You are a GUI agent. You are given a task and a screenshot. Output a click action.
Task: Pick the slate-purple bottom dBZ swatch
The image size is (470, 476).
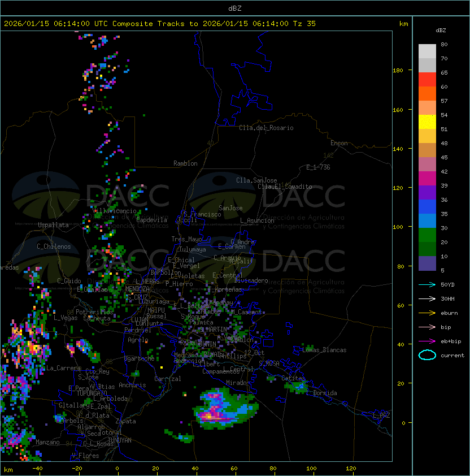coord(427,263)
